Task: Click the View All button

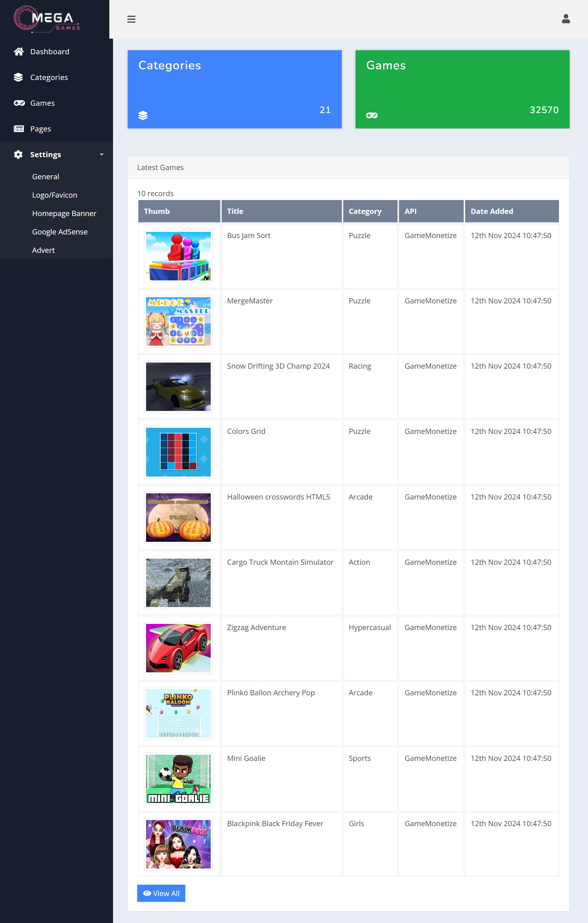Action: click(161, 893)
